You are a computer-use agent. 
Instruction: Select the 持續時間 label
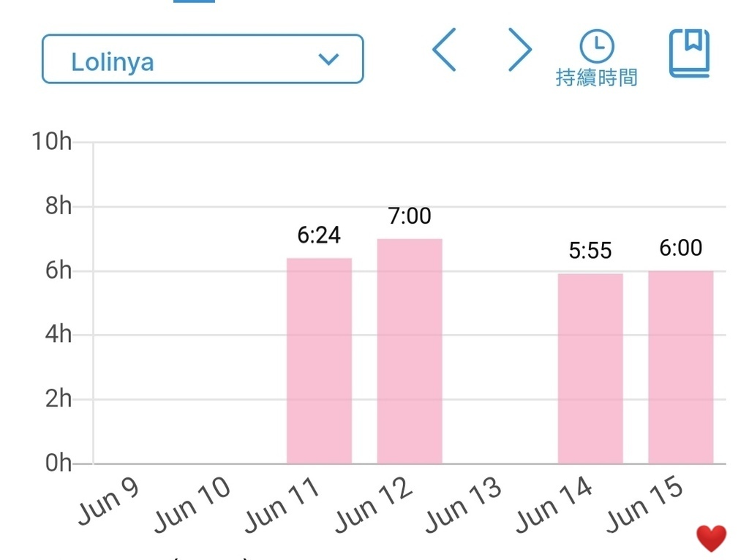[597, 77]
